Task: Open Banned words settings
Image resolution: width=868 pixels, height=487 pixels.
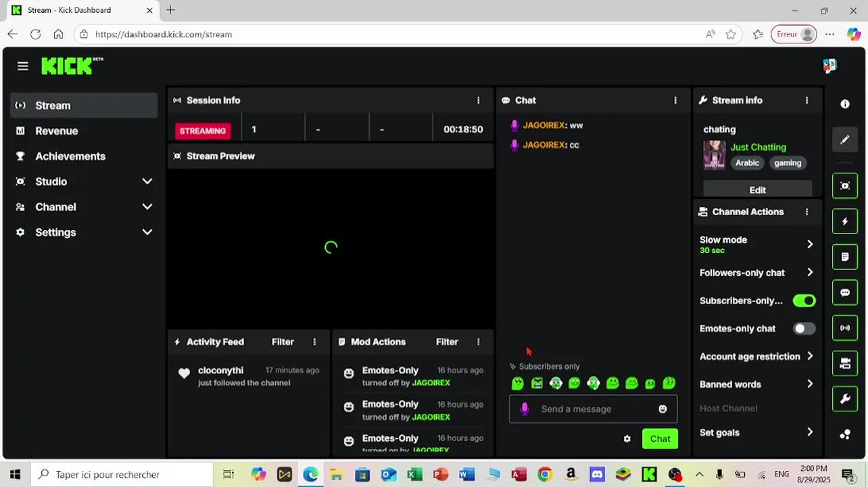Action: [x=757, y=384]
